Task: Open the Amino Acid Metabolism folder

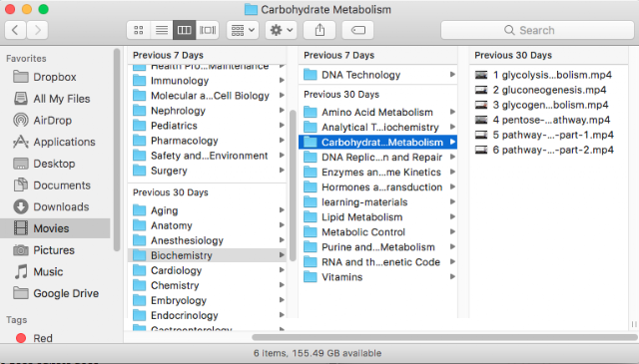Action: pyautogui.click(x=377, y=112)
